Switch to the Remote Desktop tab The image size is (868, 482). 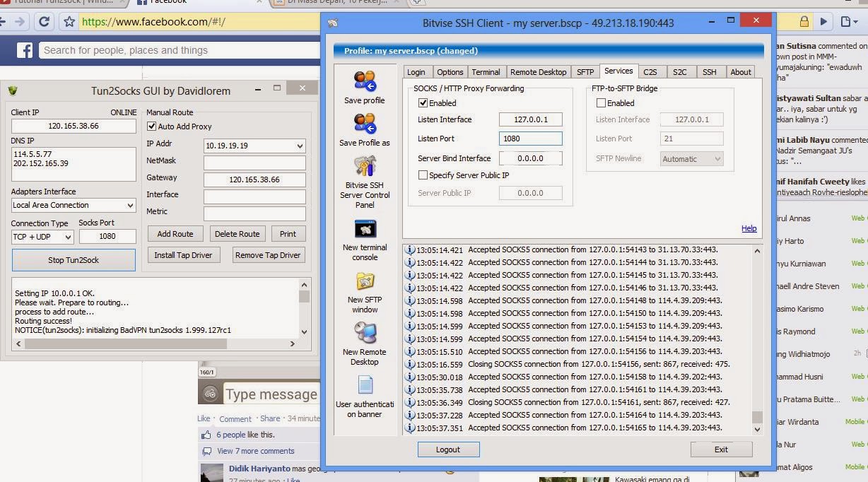click(x=538, y=72)
